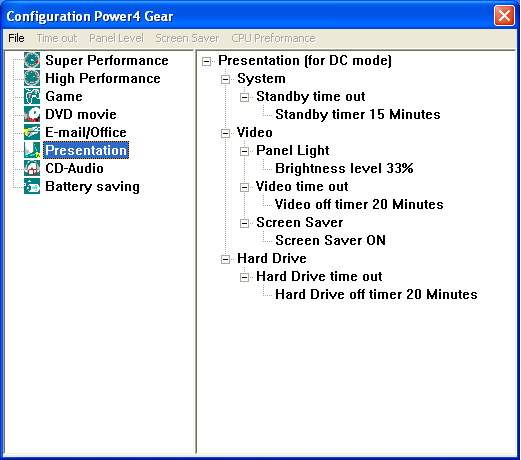Select Brightness level 33% entry
Screen dimensions: 521x460
coord(344,168)
